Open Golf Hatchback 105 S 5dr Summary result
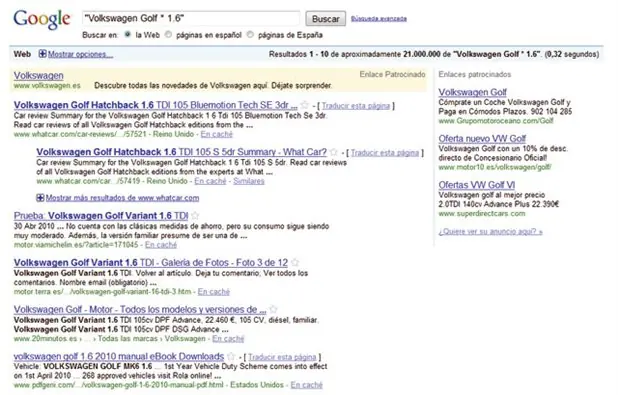618x395 pixels. point(181,152)
